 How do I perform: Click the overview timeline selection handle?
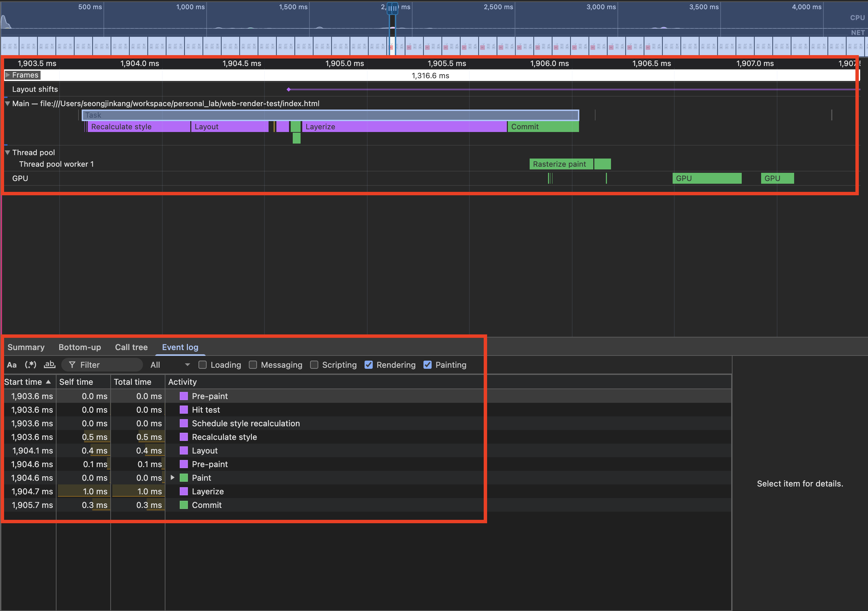coord(393,7)
